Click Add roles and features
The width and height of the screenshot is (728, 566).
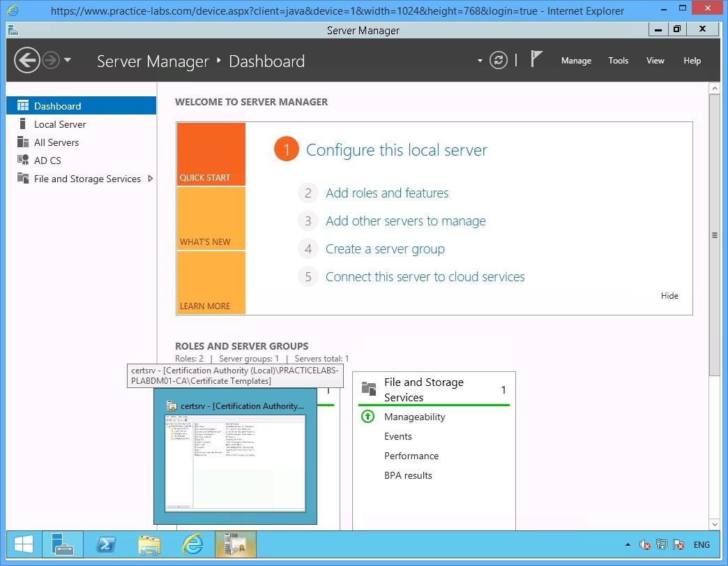point(387,193)
